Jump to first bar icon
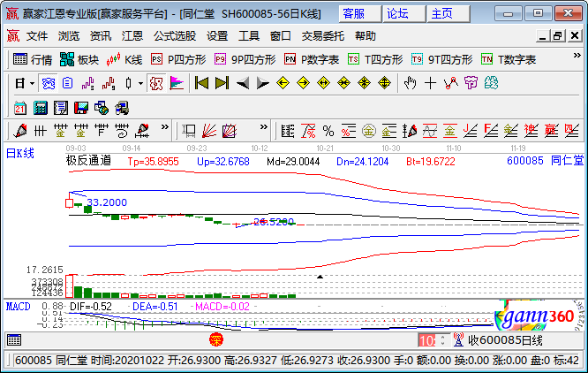This screenshot has height=373, width=588. (202, 83)
